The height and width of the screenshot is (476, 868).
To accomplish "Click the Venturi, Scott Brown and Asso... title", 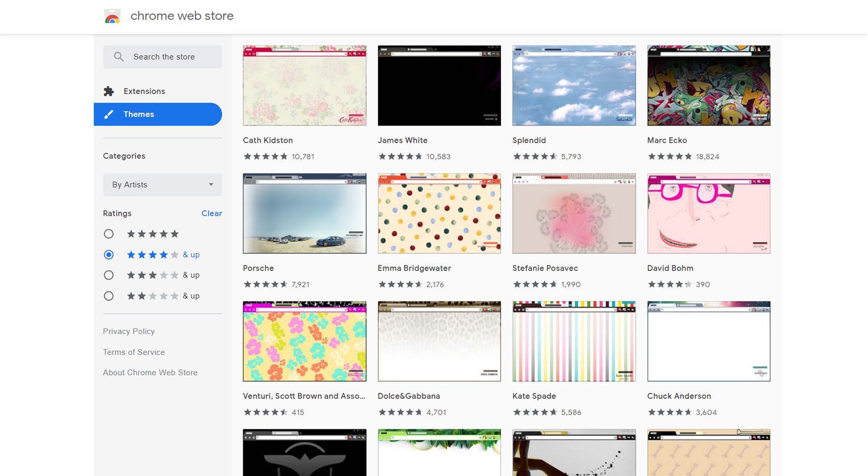I will click(304, 396).
